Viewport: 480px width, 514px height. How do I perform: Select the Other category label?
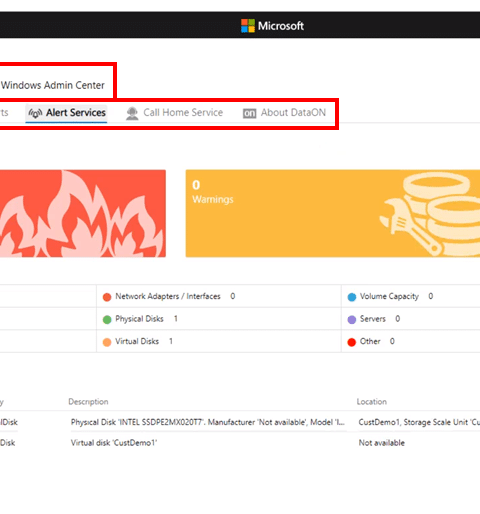370,341
